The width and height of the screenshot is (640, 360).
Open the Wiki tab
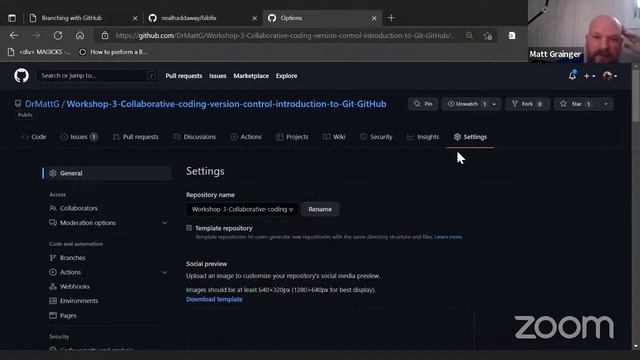[334, 137]
